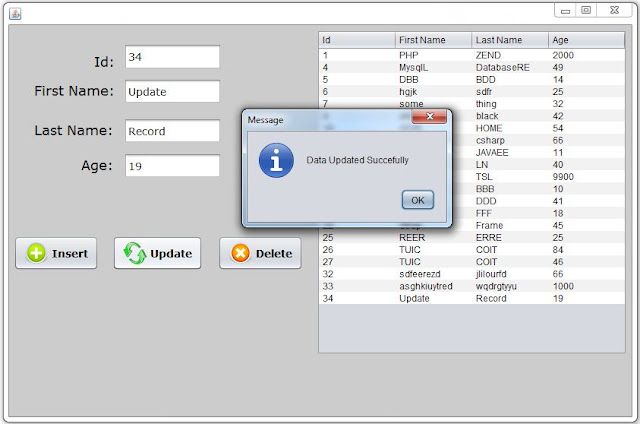
Task: Select the MysqlL cell
Action: pos(433,67)
